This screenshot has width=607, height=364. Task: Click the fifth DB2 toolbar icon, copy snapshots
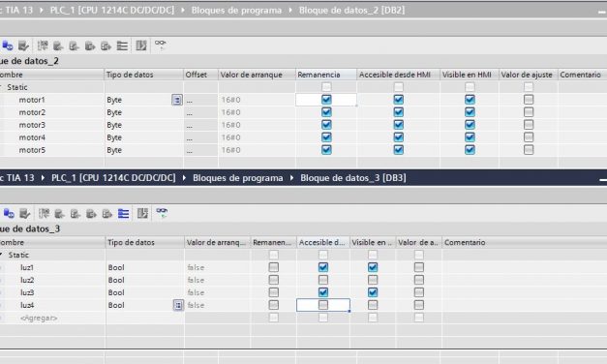tap(75, 45)
